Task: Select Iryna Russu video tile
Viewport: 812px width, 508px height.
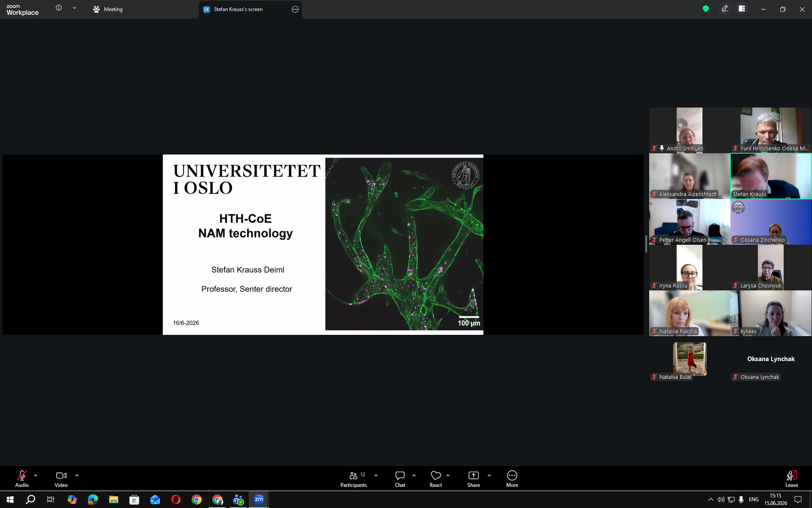Action: 690,267
